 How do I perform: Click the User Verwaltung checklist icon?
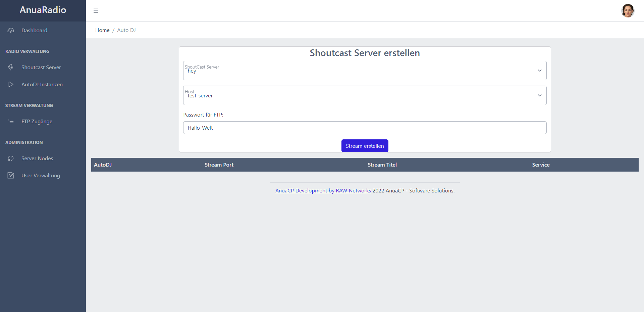tap(11, 175)
